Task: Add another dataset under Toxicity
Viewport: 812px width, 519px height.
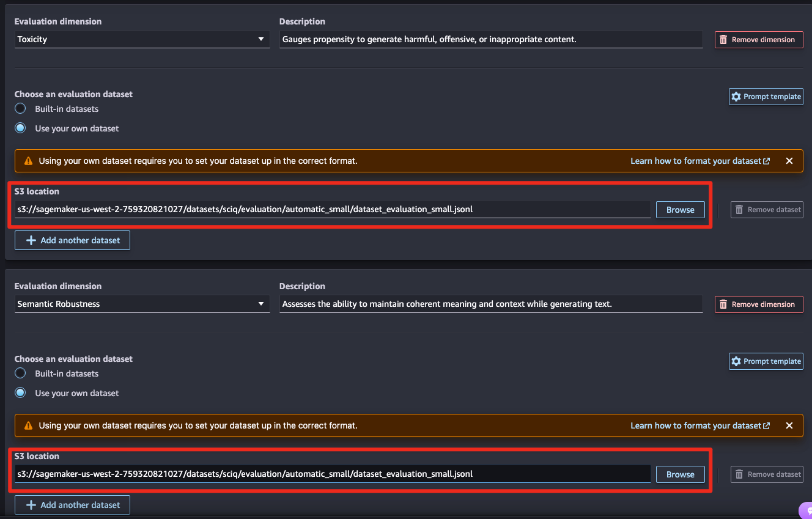Action: point(72,240)
